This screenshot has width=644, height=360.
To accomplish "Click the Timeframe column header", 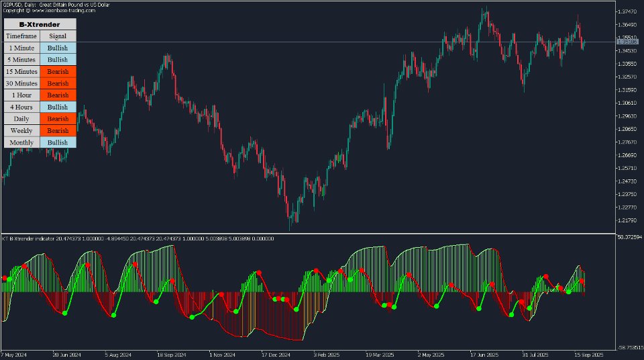I will tap(21, 36).
